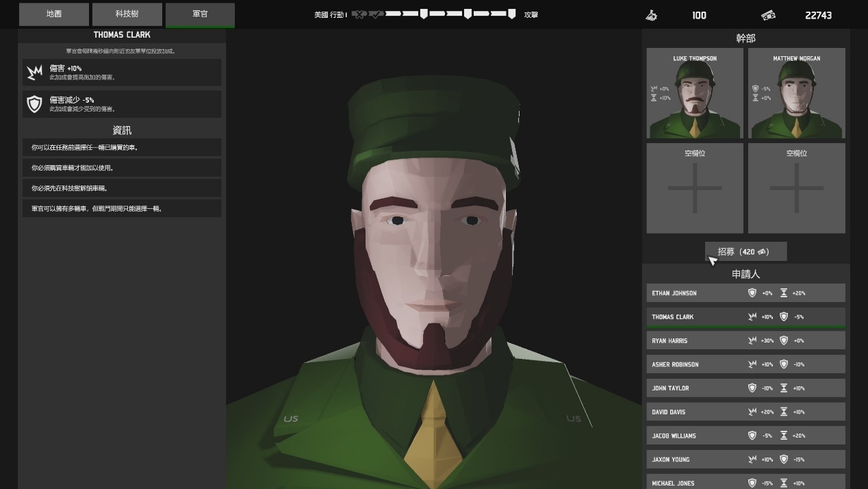This screenshot has height=489, width=868.
Task: Click the shield damage reduction icon
Action: click(34, 104)
